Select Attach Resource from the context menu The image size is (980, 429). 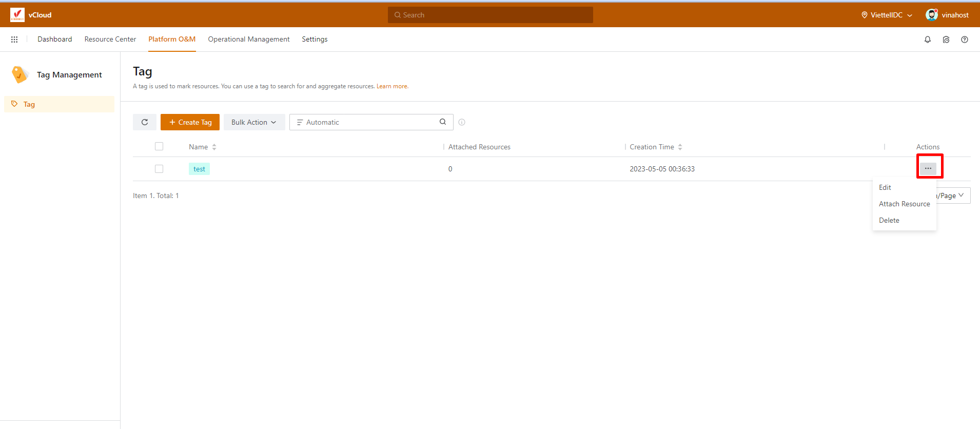point(904,204)
